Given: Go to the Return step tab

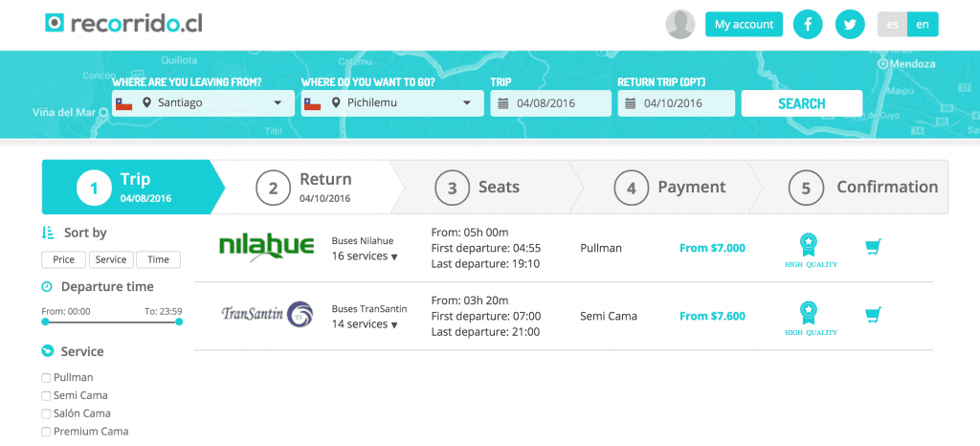Looking at the screenshot, I should pos(303,188).
